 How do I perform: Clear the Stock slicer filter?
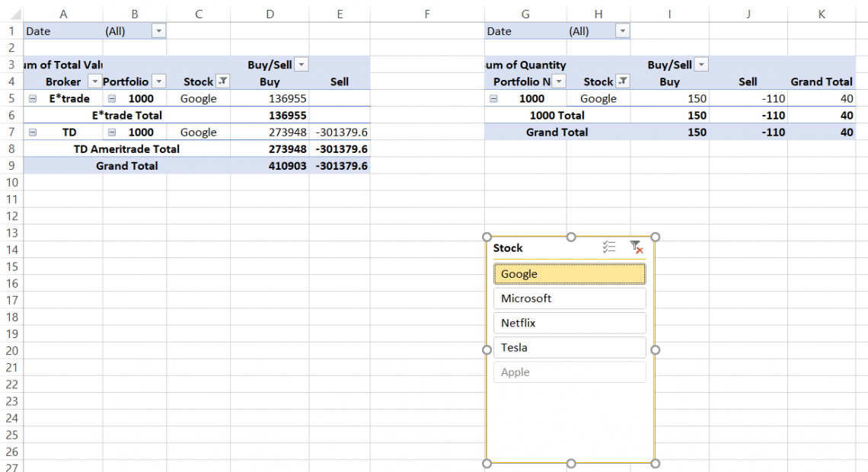(x=637, y=247)
